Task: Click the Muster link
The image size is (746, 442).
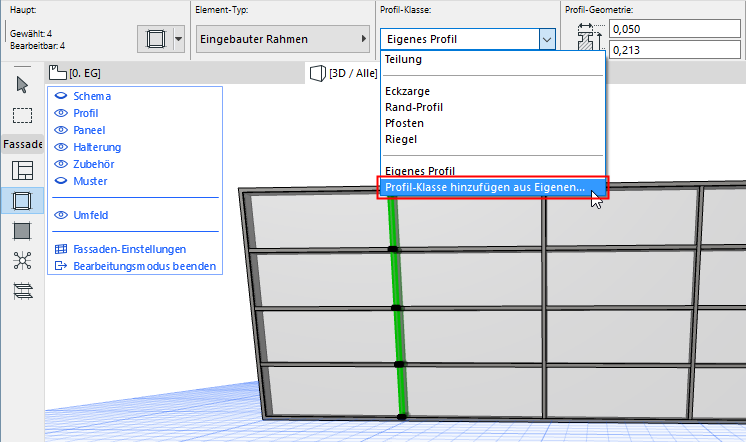Action: pos(90,181)
